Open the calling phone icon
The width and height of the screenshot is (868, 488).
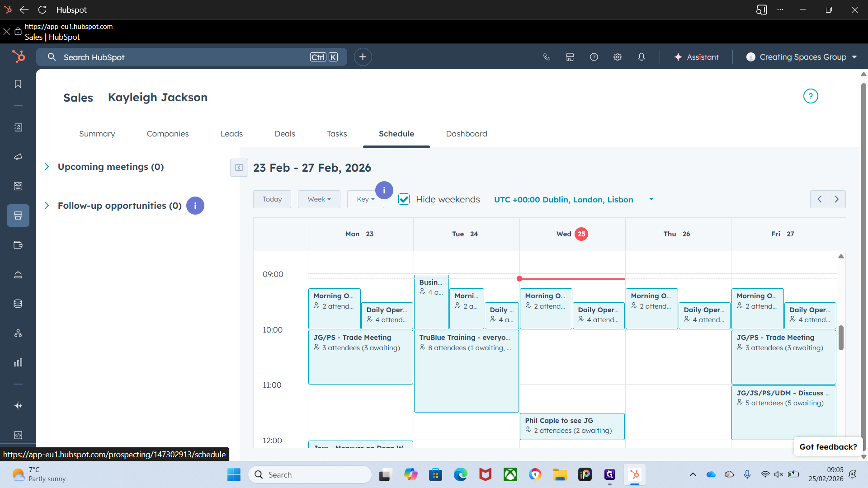(547, 57)
